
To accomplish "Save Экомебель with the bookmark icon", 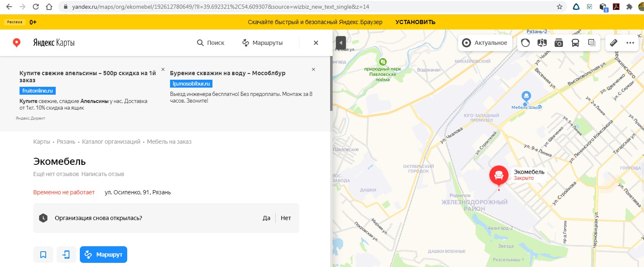I will coord(43,255).
